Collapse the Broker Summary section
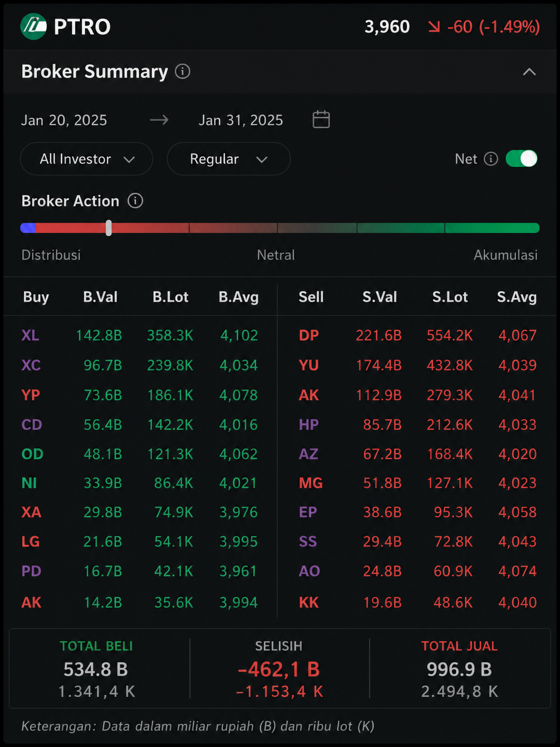The width and height of the screenshot is (560, 747). 529,72
